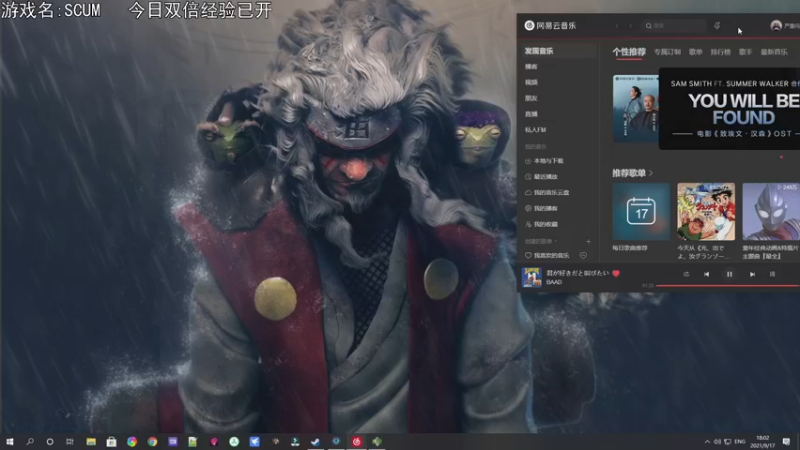
Task: Open Steam from the taskbar
Action: 316,441
